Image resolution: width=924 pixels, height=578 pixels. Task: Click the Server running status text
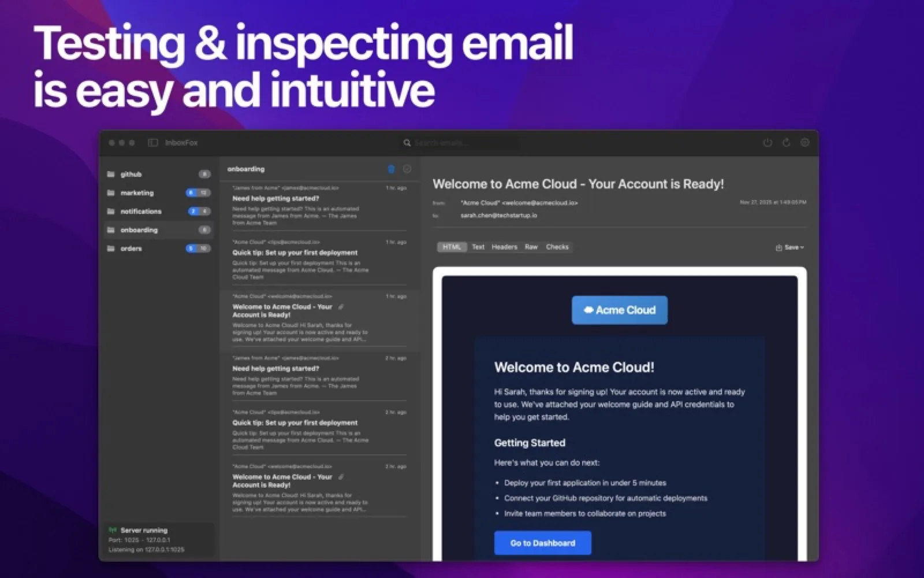click(x=144, y=530)
